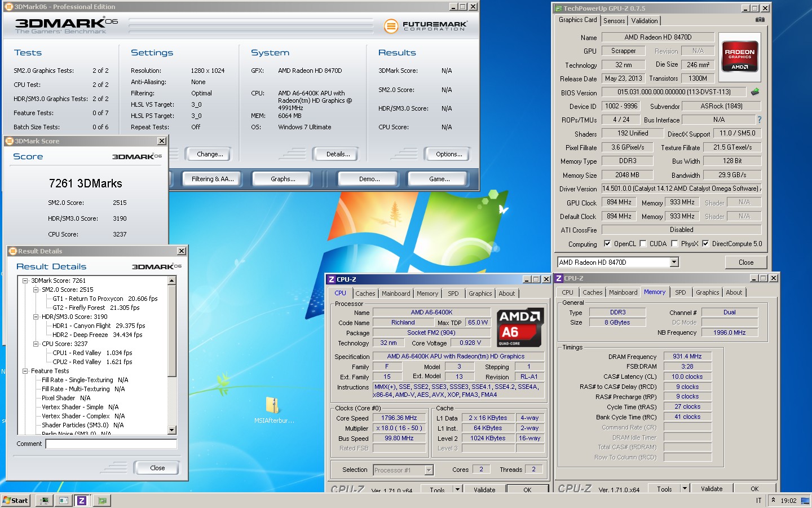
Task: Switch to the Sensors tab in GPU-Z
Action: (x=614, y=21)
